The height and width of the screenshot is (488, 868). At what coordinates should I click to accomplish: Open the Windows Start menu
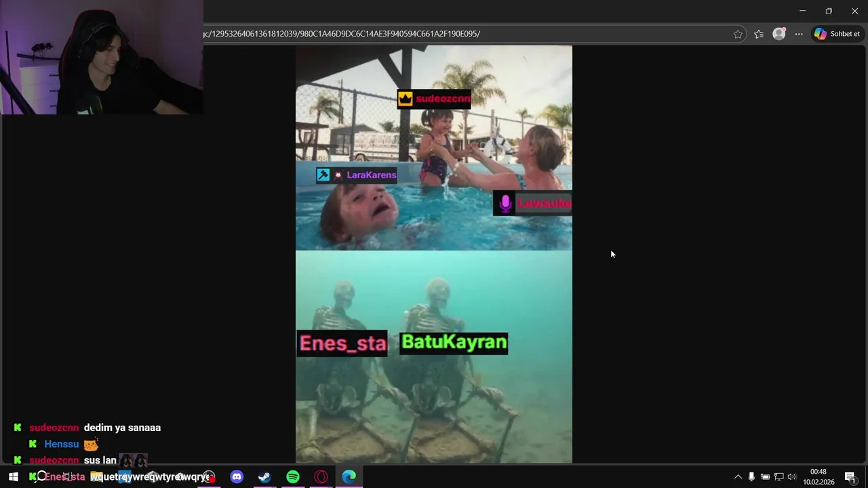click(x=13, y=477)
